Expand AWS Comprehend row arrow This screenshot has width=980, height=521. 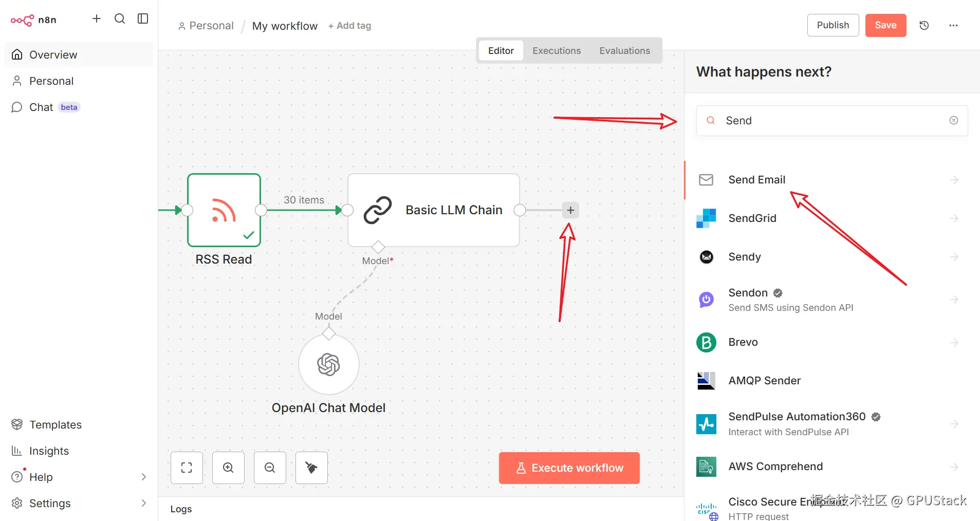954,467
